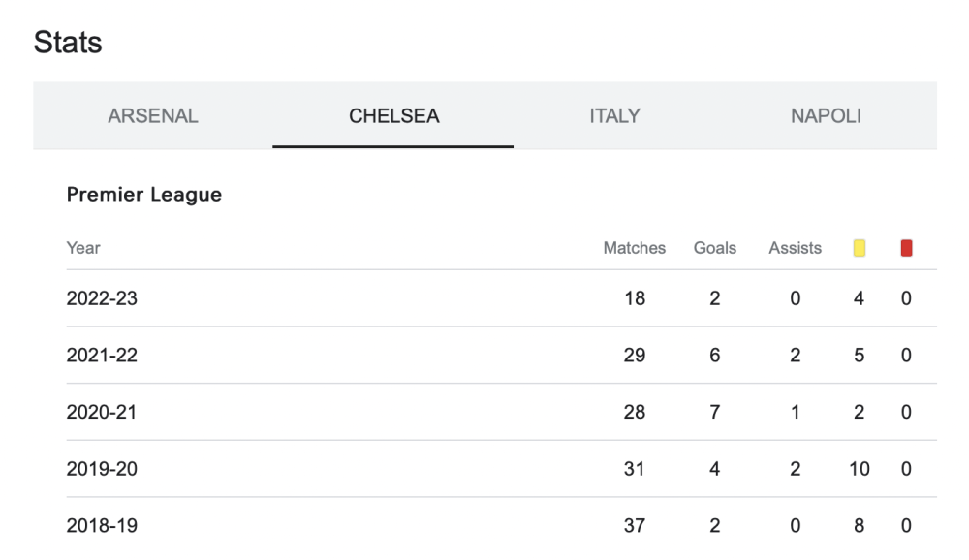
Task: Click the Matches column header
Action: pos(634,248)
